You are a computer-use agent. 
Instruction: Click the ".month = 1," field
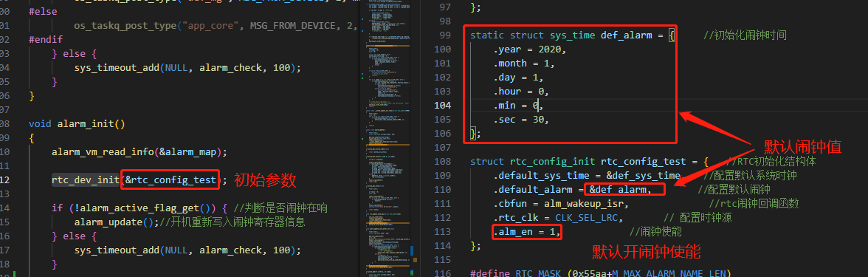[524, 64]
